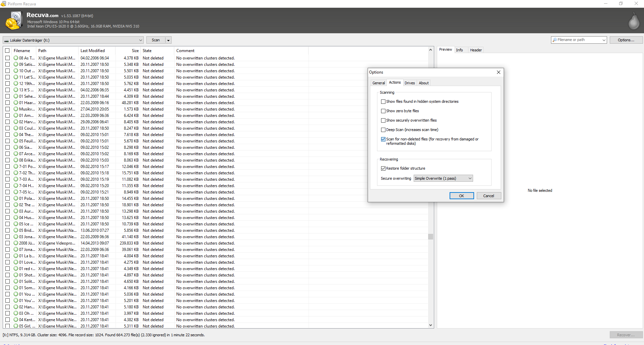Image resolution: width=644 pixels, height=345 pixels.
Task: Sort the list by the Size column header
Action: point(128,51)
